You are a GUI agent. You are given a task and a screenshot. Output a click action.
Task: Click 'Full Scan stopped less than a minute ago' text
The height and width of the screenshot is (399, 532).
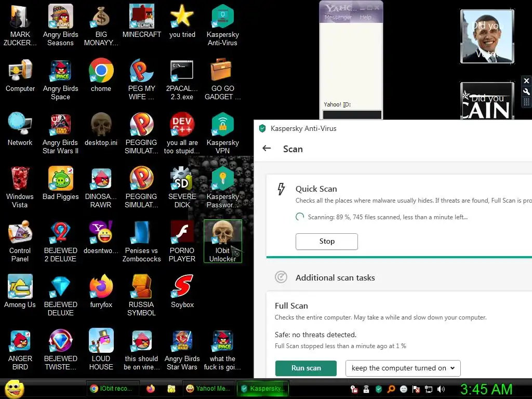(x=340, y=345)
